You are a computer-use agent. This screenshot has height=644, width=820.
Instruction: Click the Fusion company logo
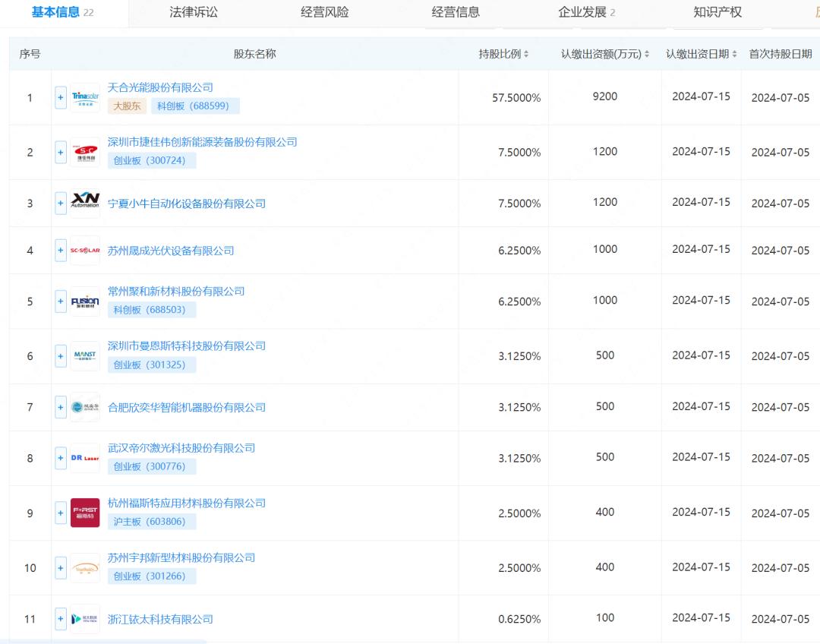[x=85, y=301]
